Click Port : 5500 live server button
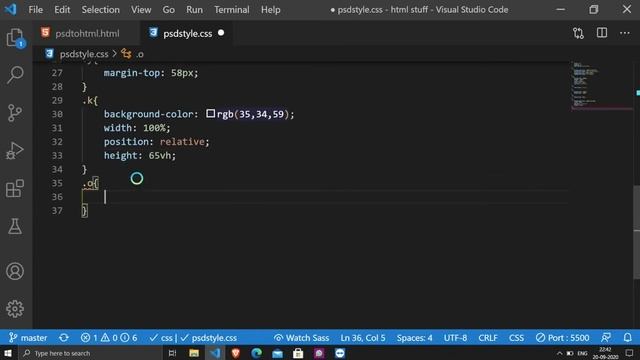 coord(562,338)
